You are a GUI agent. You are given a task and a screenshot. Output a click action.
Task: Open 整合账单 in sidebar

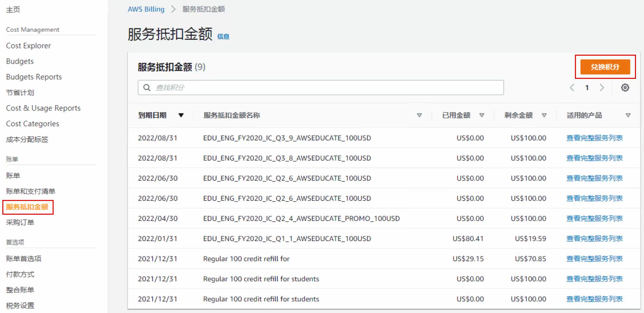(20, 290)
